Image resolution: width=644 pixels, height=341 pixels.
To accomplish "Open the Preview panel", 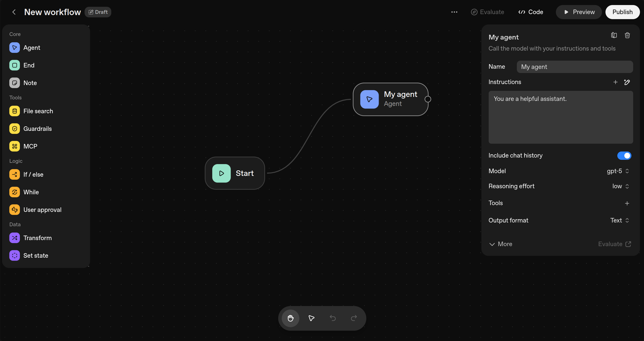I will point(578,12).
